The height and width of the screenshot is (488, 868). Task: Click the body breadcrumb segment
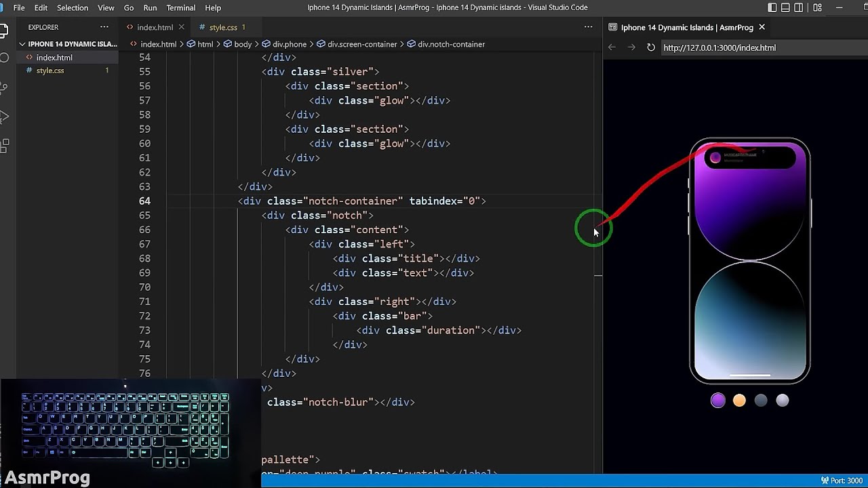pyautogui.click(x=243, y=44)
